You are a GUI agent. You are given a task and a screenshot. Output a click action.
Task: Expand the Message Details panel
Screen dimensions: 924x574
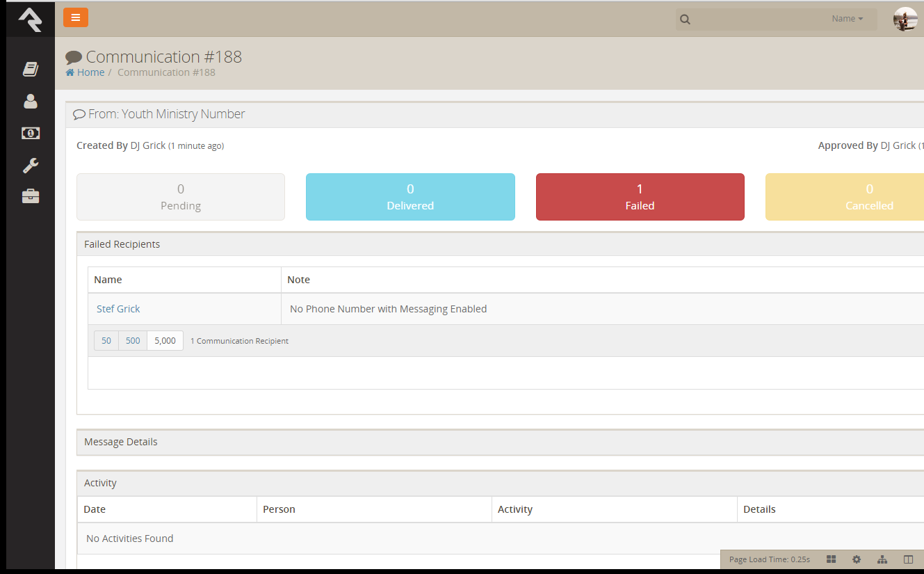(x=500, y=442)
